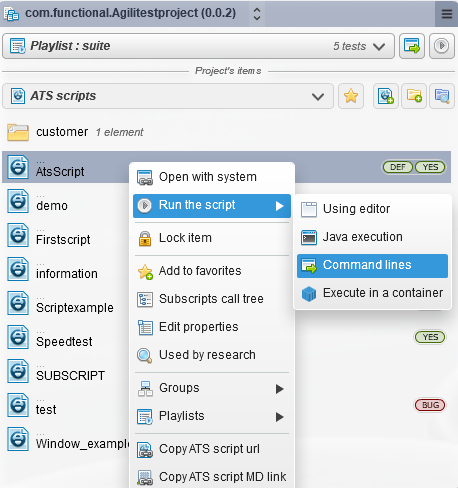The height and width of the screenshot is (488, 458).
Task: Expand the Groups submenu
Action: [x=212, y=388]
